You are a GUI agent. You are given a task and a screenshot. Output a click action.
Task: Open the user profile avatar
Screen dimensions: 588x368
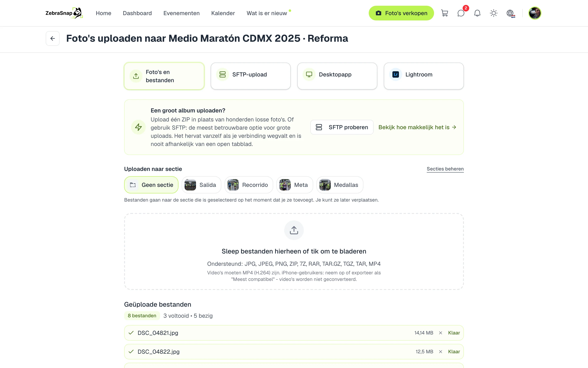click(535, 13)
